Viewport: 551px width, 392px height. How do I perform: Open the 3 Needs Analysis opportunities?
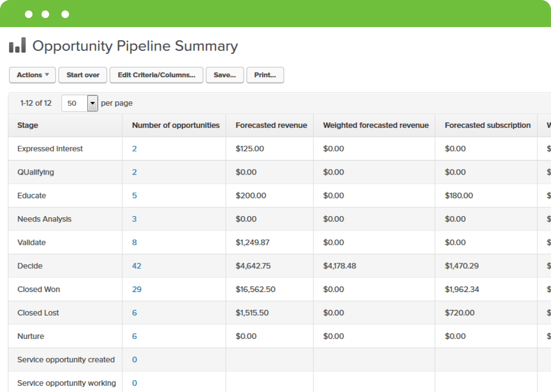click(134, 219)
